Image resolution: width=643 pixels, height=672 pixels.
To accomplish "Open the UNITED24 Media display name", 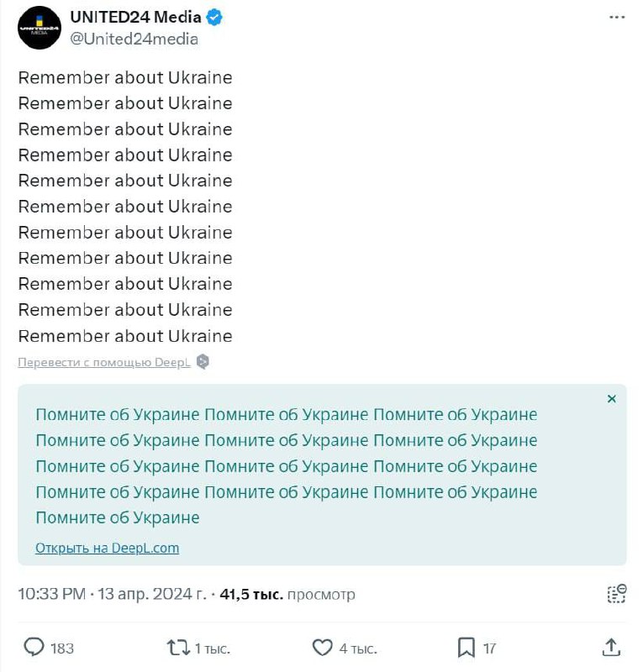I will click(x=135, y=17).
